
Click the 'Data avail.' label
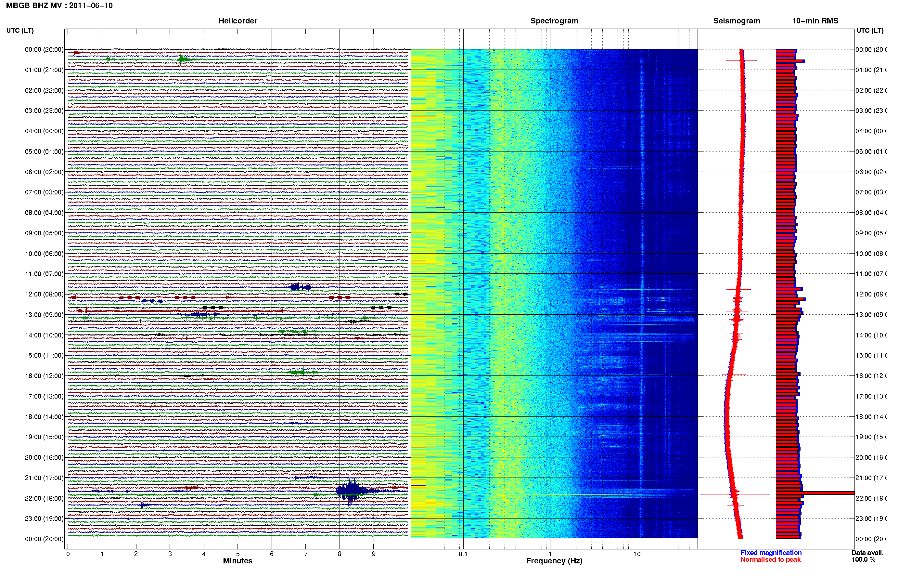pyautogui.click(x=867, y=553)
